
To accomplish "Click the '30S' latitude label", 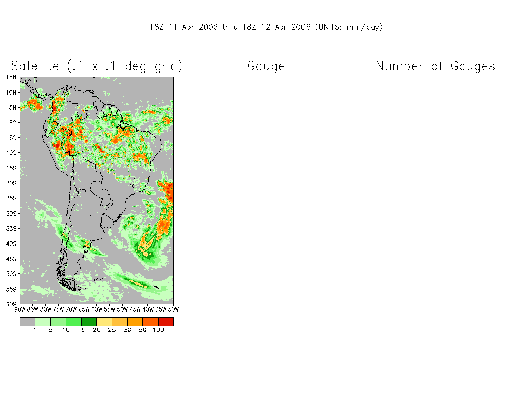I will tap(11, 214).
